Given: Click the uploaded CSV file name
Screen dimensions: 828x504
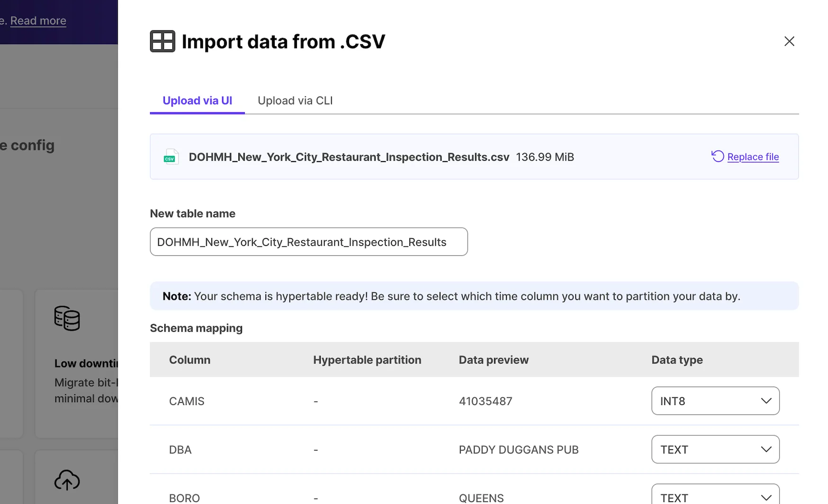Looking at the screenshot, I should [349, 157].
